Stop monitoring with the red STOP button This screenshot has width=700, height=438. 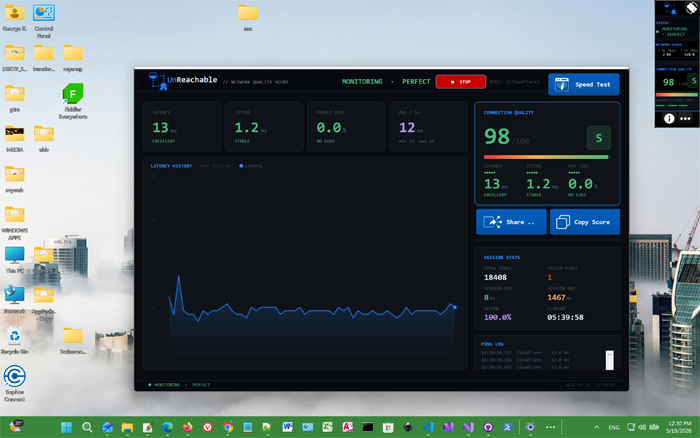(461, 82)
